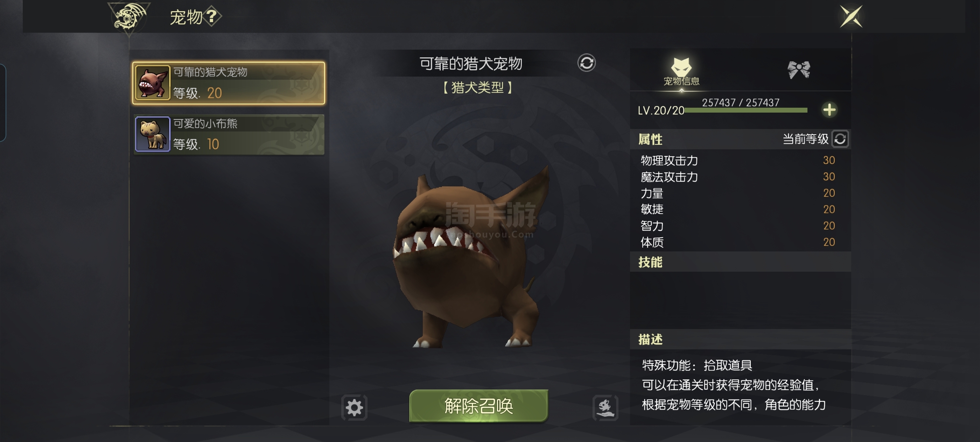980x442 pixels.
Task: Select 可靠的猎犬宠物 in pet list
Action: pos(229,83)
